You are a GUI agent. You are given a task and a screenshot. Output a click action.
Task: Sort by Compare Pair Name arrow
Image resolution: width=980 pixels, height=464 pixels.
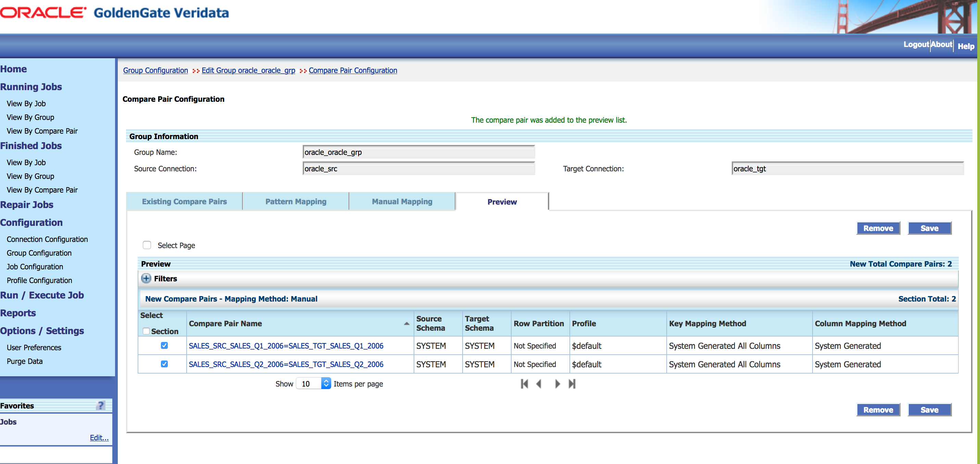pyautogui.click(x=406, y=323)
